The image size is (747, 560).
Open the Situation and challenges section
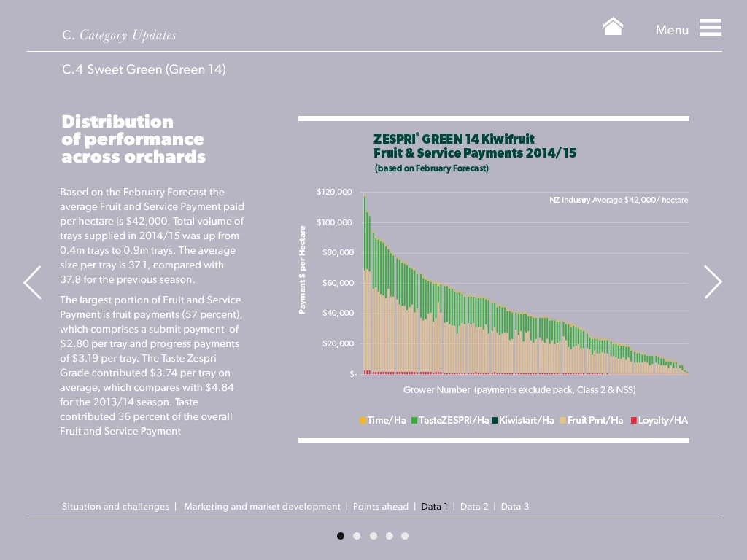coord(115,506)
